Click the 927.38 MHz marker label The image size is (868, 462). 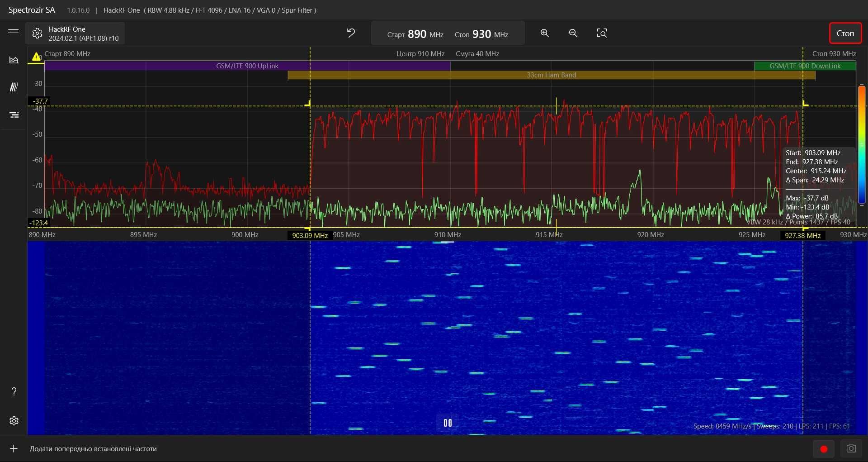803,235
